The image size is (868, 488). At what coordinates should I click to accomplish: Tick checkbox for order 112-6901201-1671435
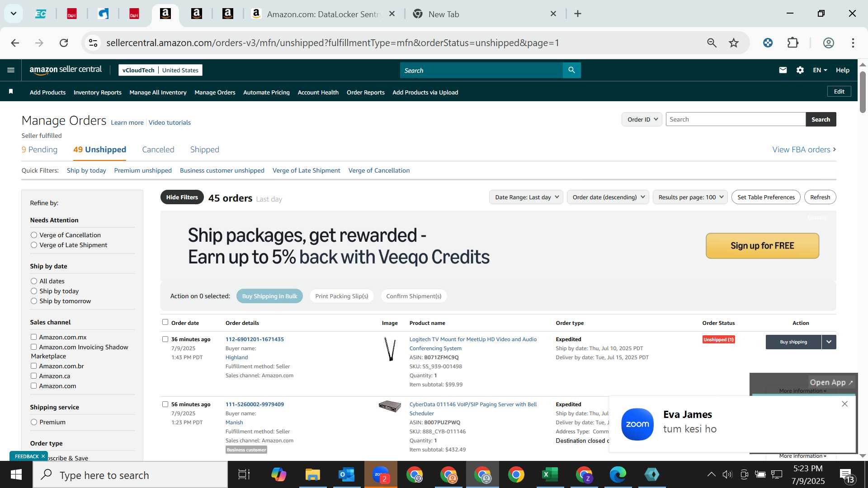point(165,339)
